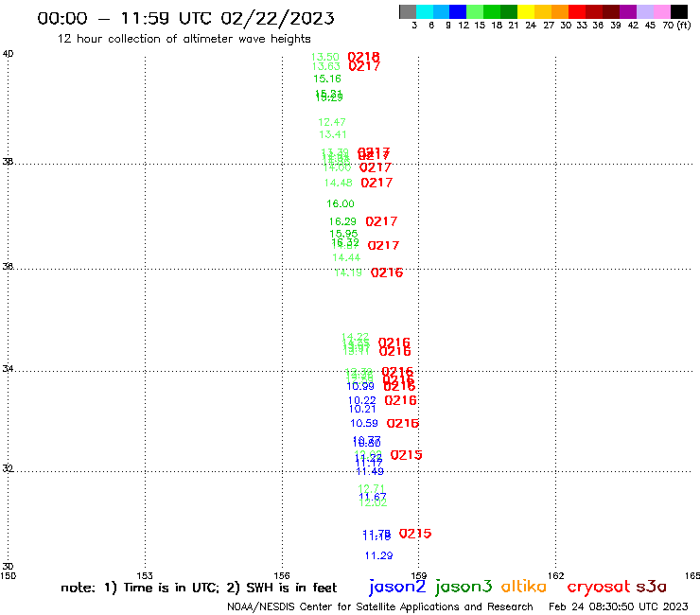Click the Feb 24 08:30:50 UTC 2023 timestamp
Image resolution: width=700 pixels, height=615 pixels.
(619, 606)
